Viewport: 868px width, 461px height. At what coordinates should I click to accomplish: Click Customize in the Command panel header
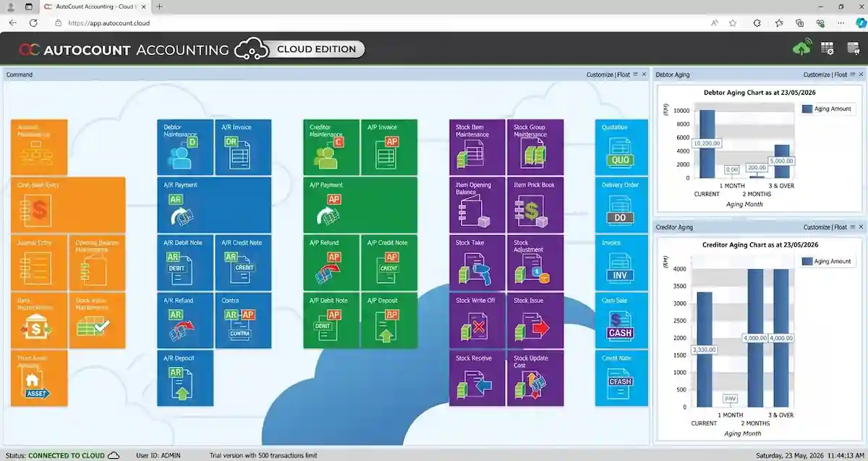coord(600,75)
